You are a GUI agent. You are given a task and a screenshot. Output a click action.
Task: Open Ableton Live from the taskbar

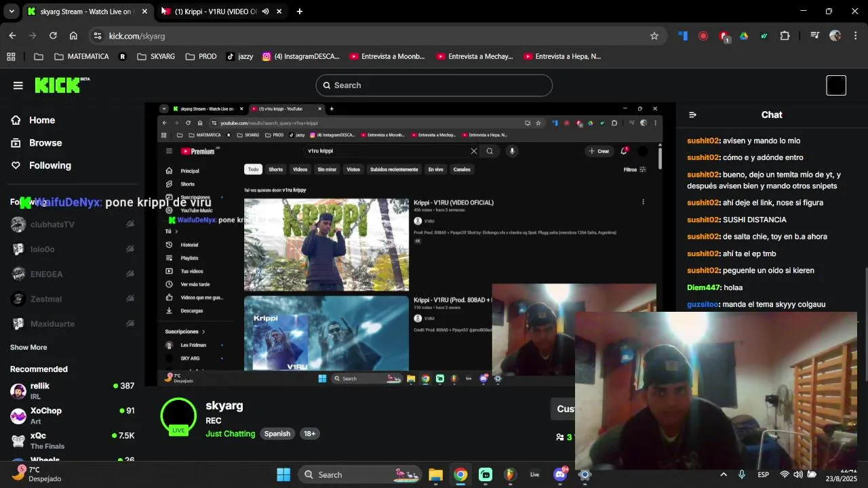pos(534,474)
